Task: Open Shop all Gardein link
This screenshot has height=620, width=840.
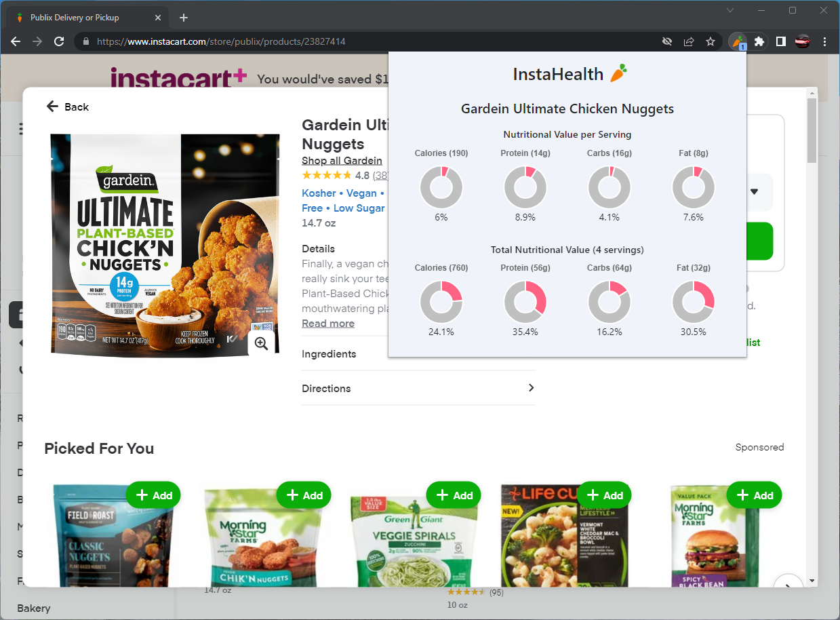Action: pos(342,161)
